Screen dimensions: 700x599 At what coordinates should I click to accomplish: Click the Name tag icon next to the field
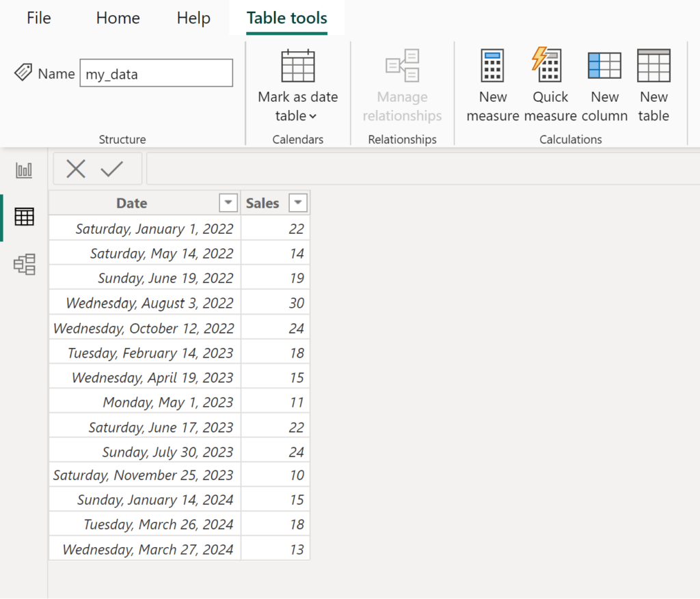click(25, 72)
